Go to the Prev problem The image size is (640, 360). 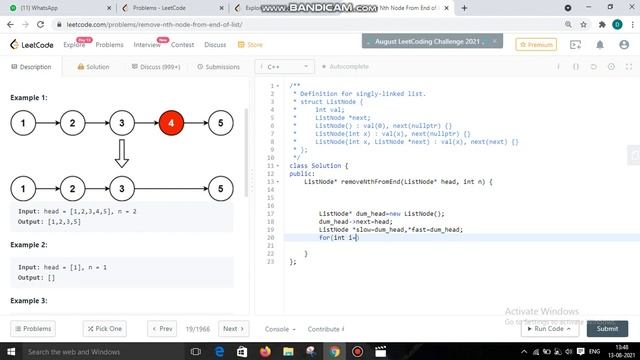click(162, 329)
